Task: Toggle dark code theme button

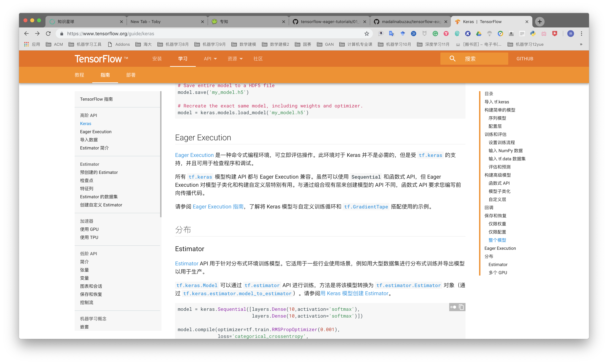Action: coord(453,307)
